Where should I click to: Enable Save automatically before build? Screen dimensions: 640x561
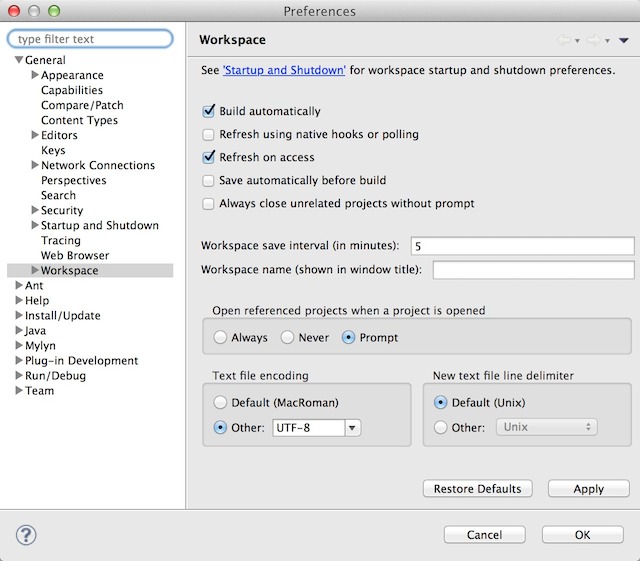(x=209, y=181)
